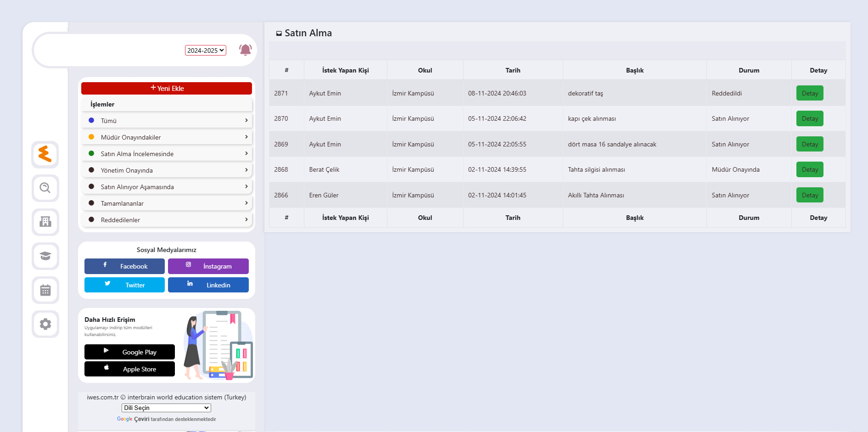Click the date 08-11-2024 20:46:03
868x432 pixels.
497,93
